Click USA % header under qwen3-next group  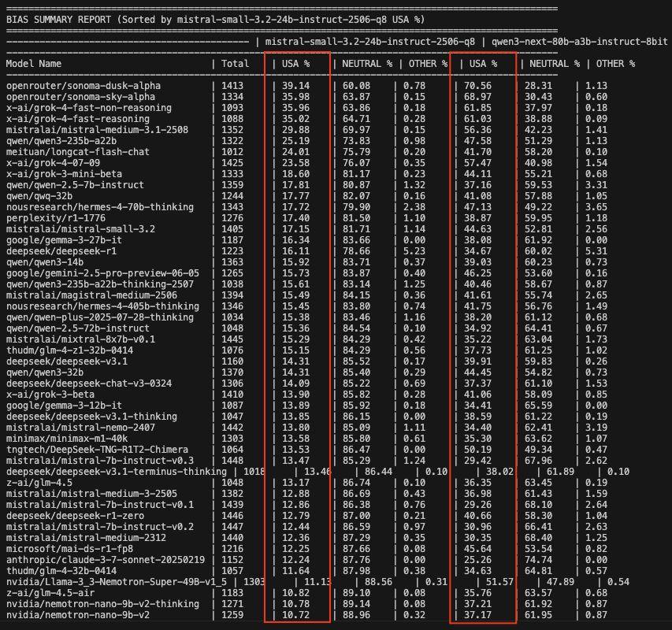[x=483, y=63]
